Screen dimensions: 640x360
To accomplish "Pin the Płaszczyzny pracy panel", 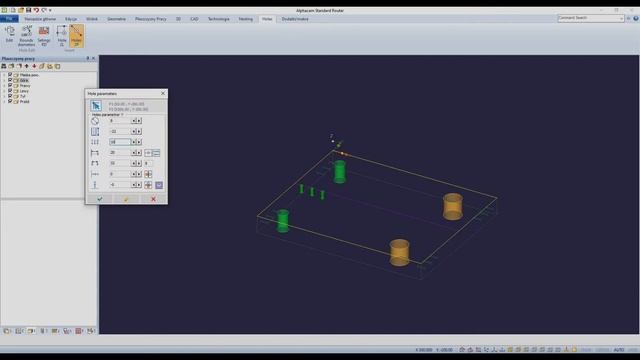I will [87, 58].
